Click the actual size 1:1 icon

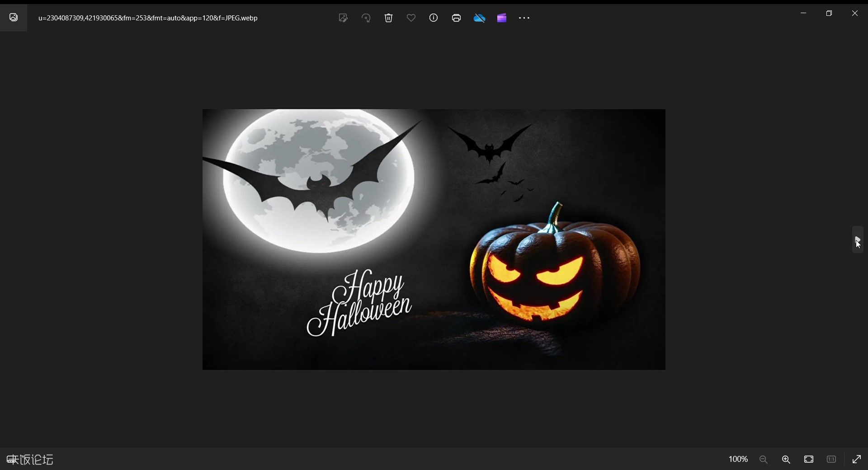pos(831,459)
